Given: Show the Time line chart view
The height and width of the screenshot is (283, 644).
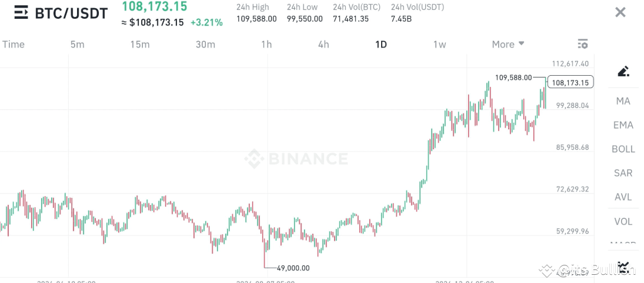Looking at the screenshot, I should pyautogui.click(x=13, y=44).
